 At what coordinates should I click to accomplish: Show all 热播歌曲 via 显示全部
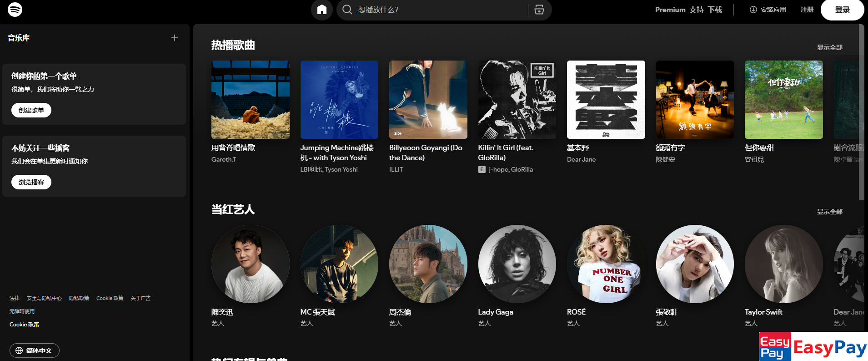click(830, 47)
